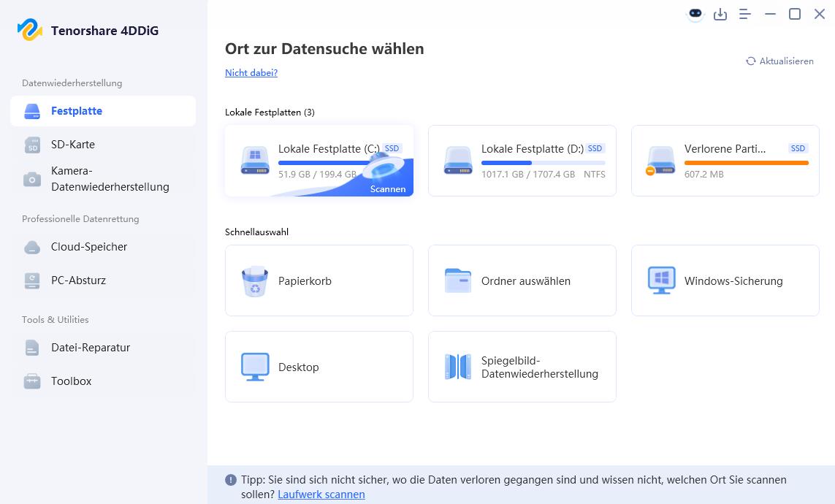The image size is (835, 504).
Task: Choose the Desktop quick selection
Action: point(319,367)
